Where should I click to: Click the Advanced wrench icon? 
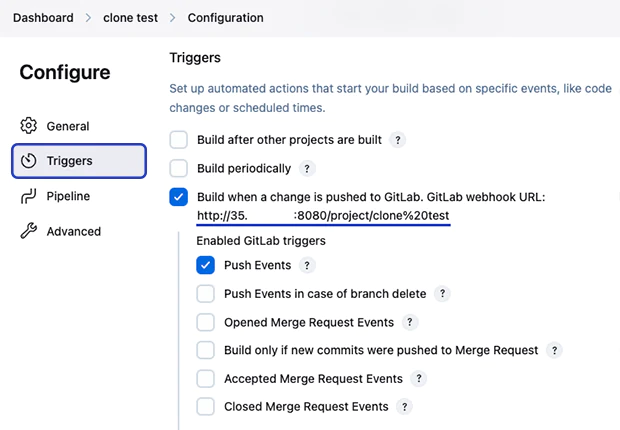28,231
